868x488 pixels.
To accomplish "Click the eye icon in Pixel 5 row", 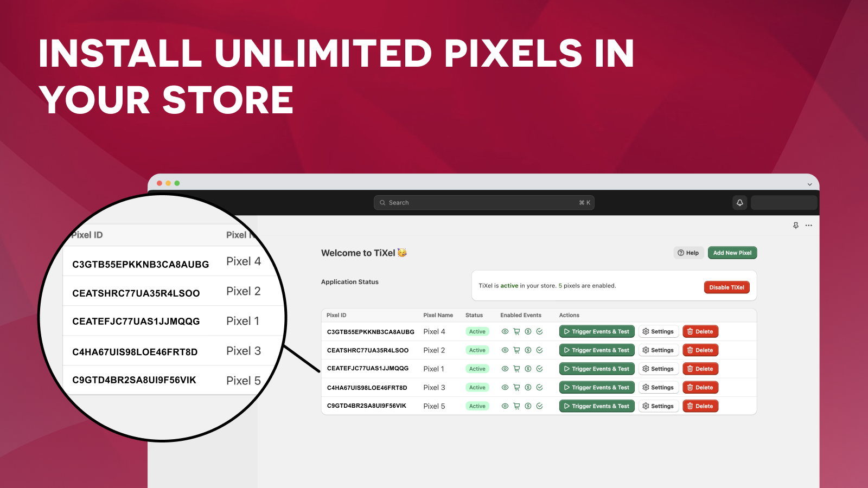I will click(x=505, y=406).
